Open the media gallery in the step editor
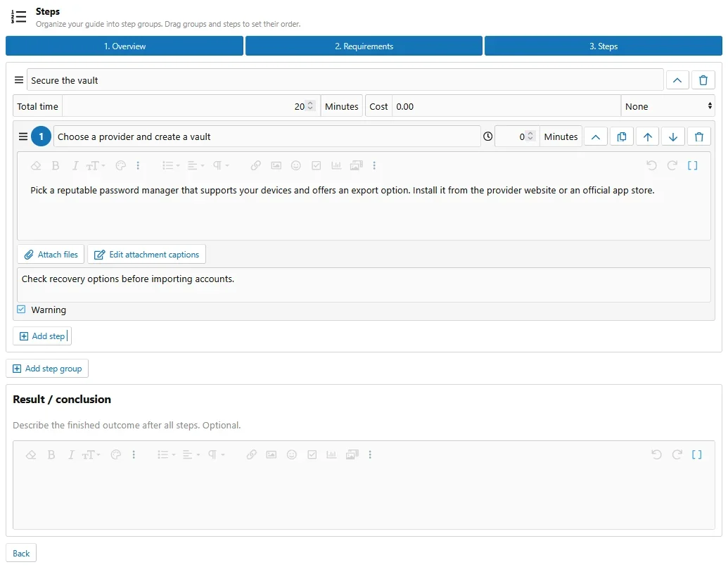The width and height of the screenshot is (728, 567). 356,166
